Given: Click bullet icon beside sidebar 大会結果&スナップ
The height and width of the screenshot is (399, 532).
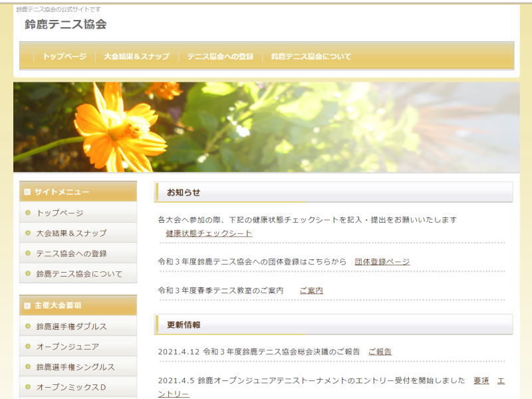Looking at the screenshot, I should point(28,233).
